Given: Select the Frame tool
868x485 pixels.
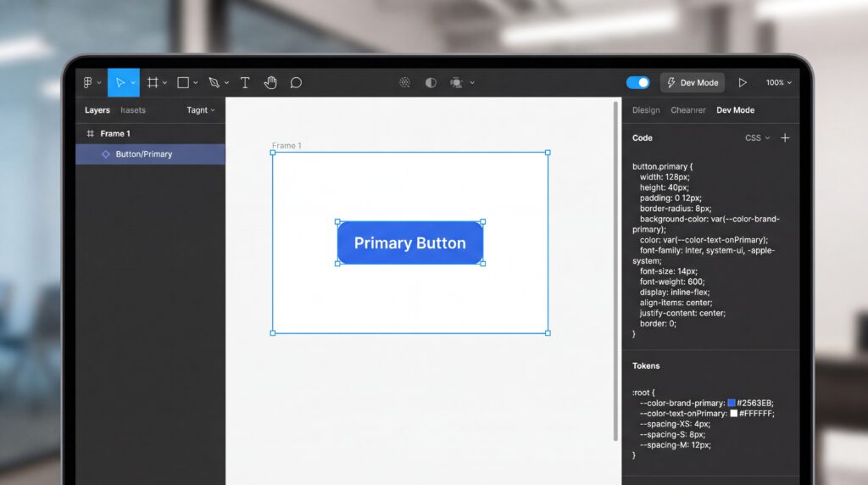Looking at the screenshot, I should pos(153,82).
